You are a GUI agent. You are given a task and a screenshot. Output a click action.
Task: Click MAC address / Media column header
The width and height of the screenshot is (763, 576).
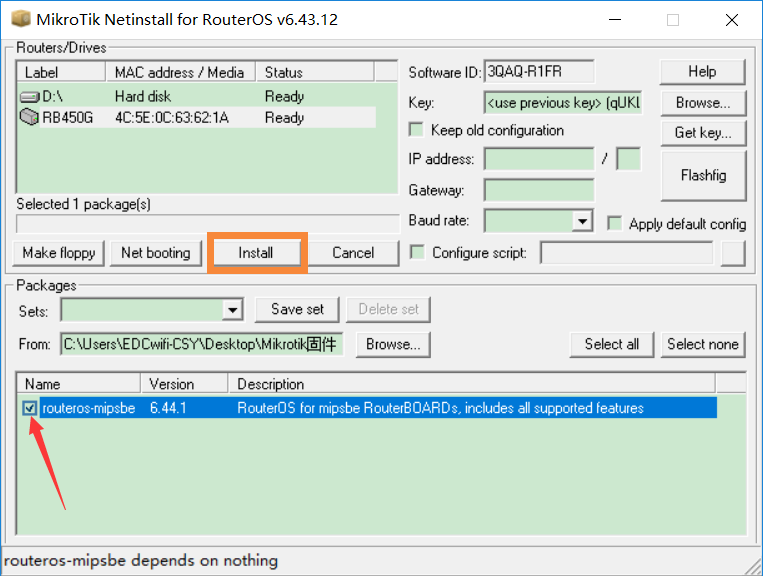point(181,72)
